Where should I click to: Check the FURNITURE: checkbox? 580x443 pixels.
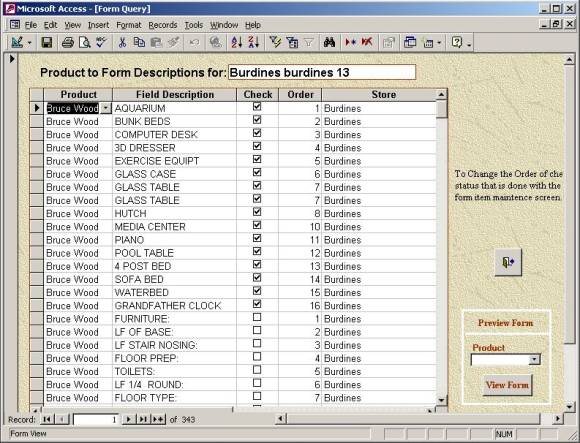click(x=257, y=317)
